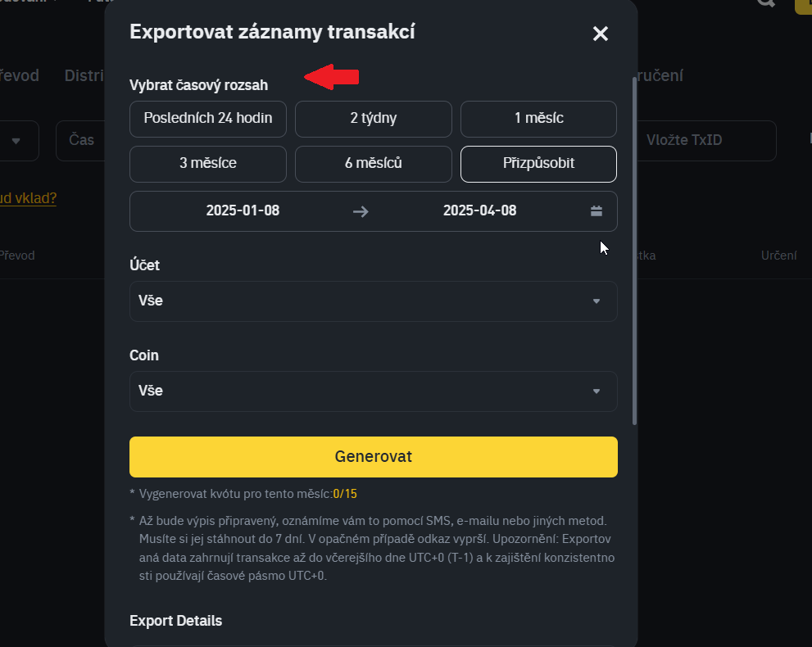Pick the 1 měsíc time range

[x=538, y=119]
